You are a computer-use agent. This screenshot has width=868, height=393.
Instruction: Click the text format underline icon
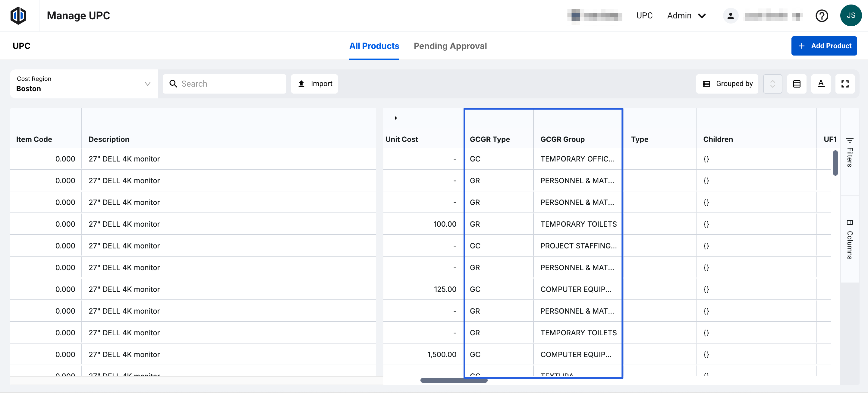821,84
